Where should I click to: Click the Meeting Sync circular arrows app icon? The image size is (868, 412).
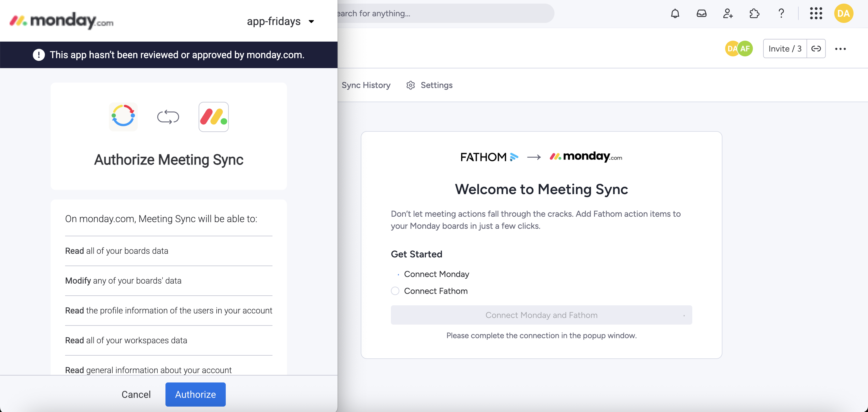click(123, 117)
